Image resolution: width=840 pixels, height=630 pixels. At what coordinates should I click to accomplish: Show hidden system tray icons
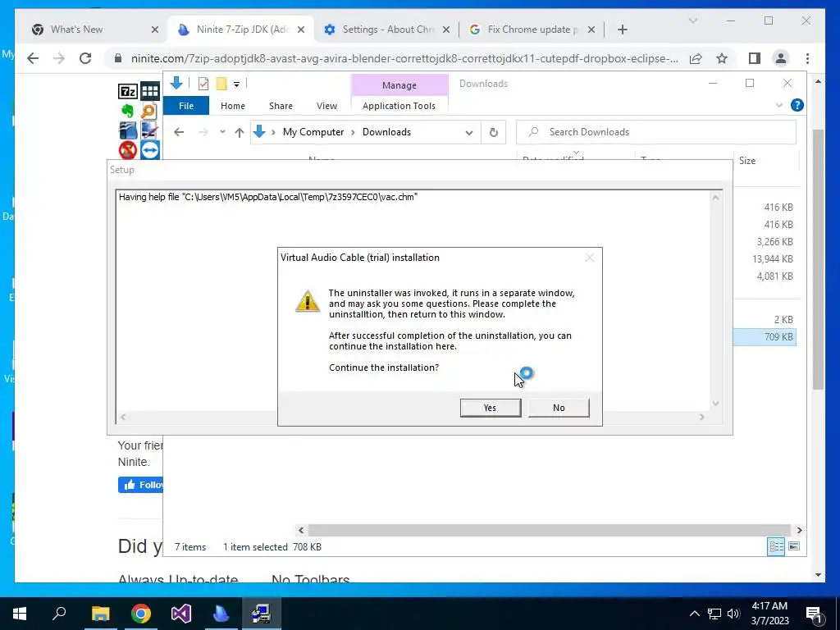[x=694, y=614]
